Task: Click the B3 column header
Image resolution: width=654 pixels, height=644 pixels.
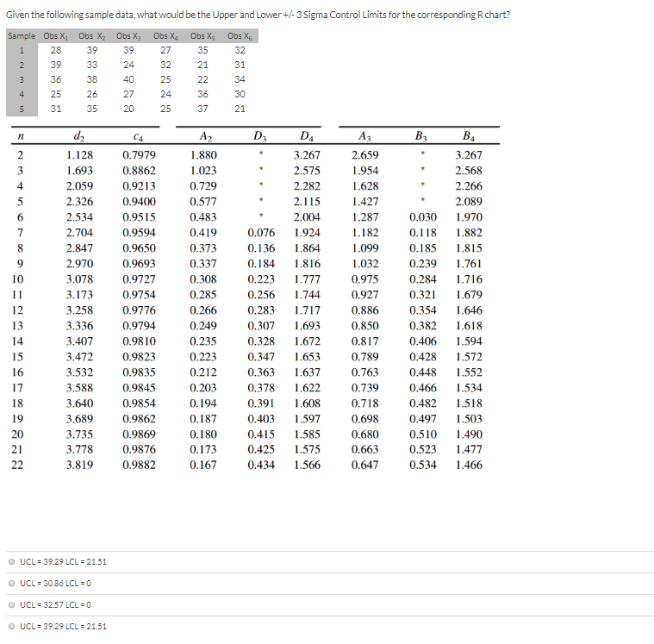Action: [420, 136]
